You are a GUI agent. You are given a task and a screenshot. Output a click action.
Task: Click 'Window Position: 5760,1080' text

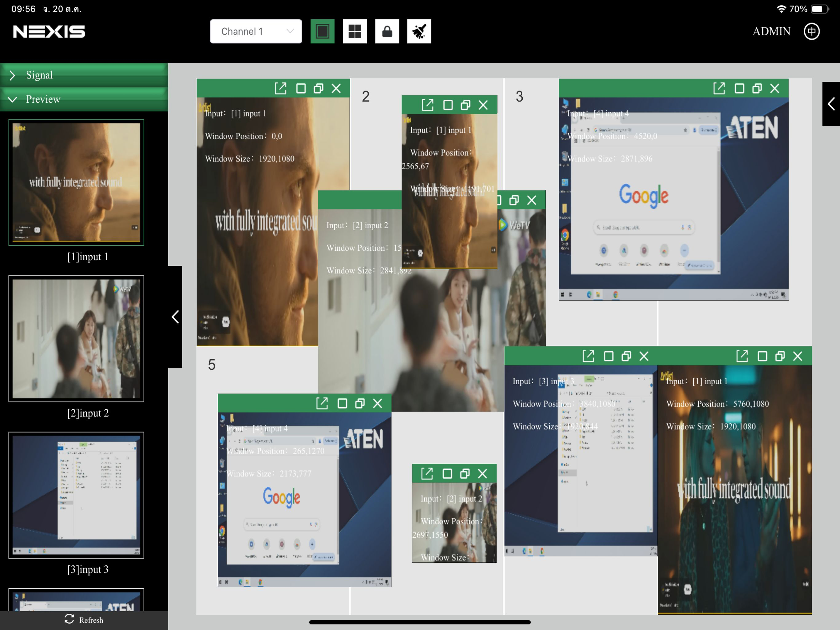717,404
